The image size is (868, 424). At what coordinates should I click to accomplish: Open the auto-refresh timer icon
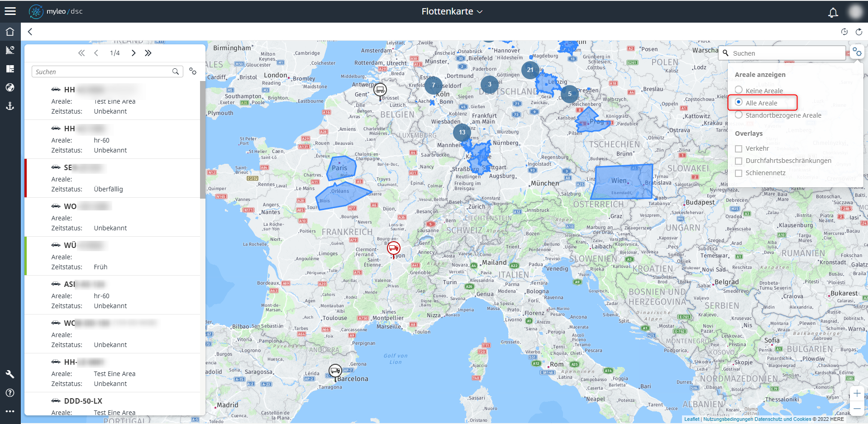coord(844,32)
